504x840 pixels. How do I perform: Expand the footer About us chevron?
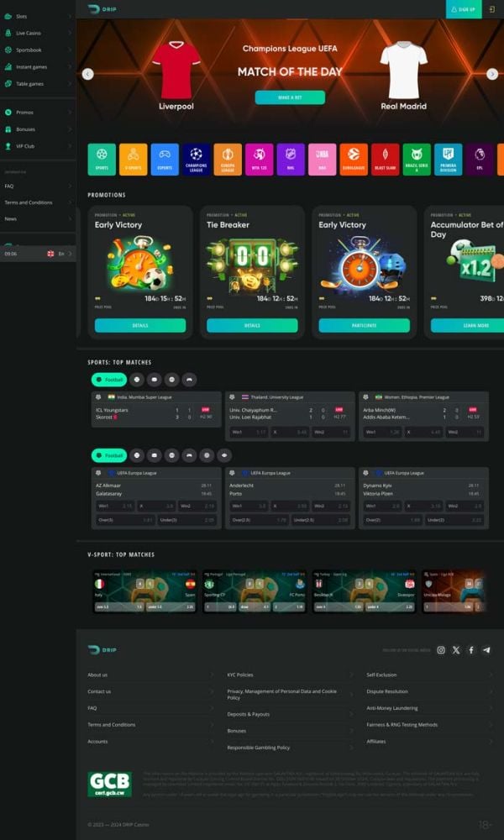click(x=212, y=675)
